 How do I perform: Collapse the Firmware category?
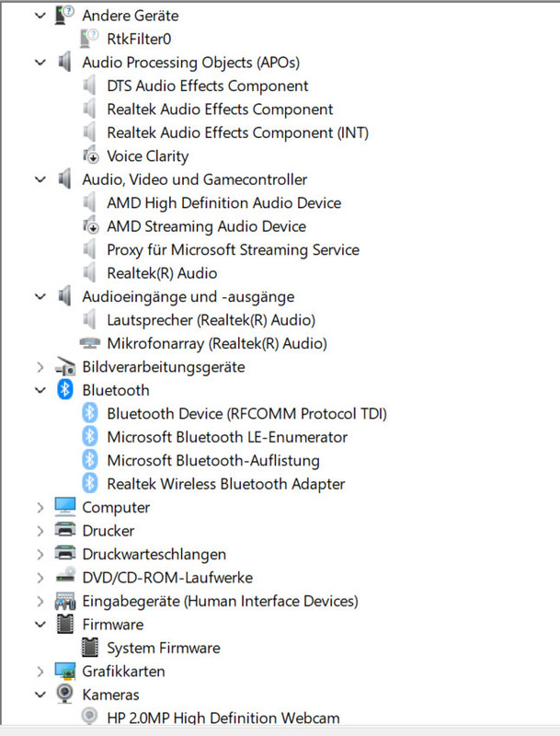[40, 625]
